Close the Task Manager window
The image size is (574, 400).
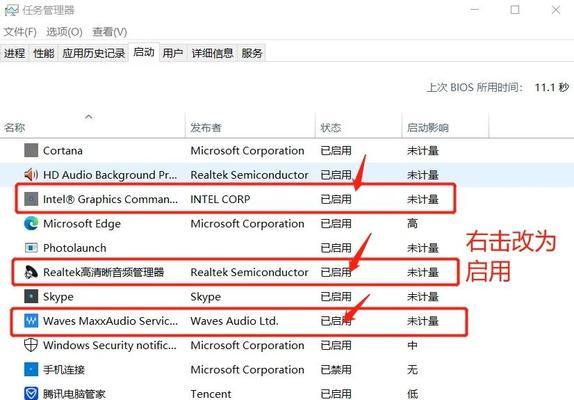[x=556, y=10]
